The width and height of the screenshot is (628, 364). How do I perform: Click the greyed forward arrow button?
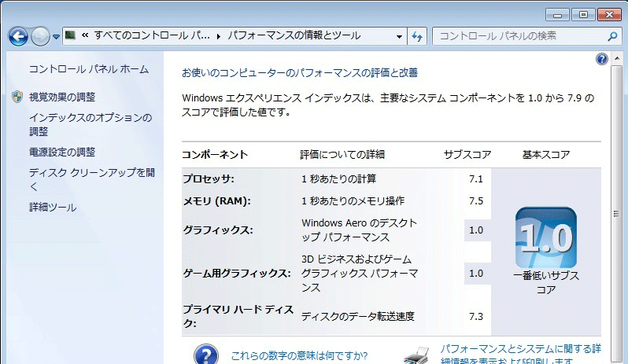(x=40, y=37)
